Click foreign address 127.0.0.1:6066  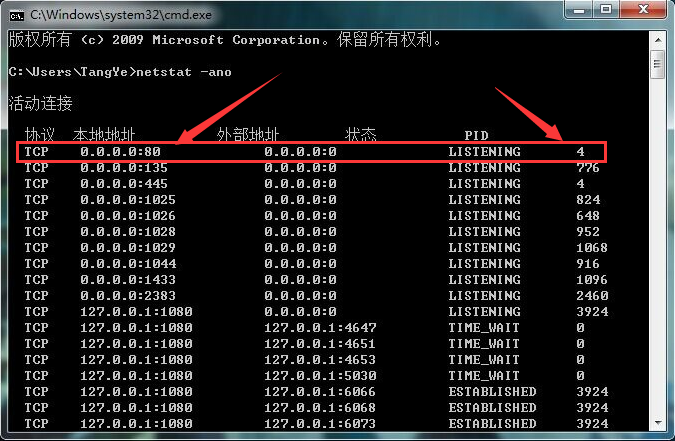[x=320, y=392]
